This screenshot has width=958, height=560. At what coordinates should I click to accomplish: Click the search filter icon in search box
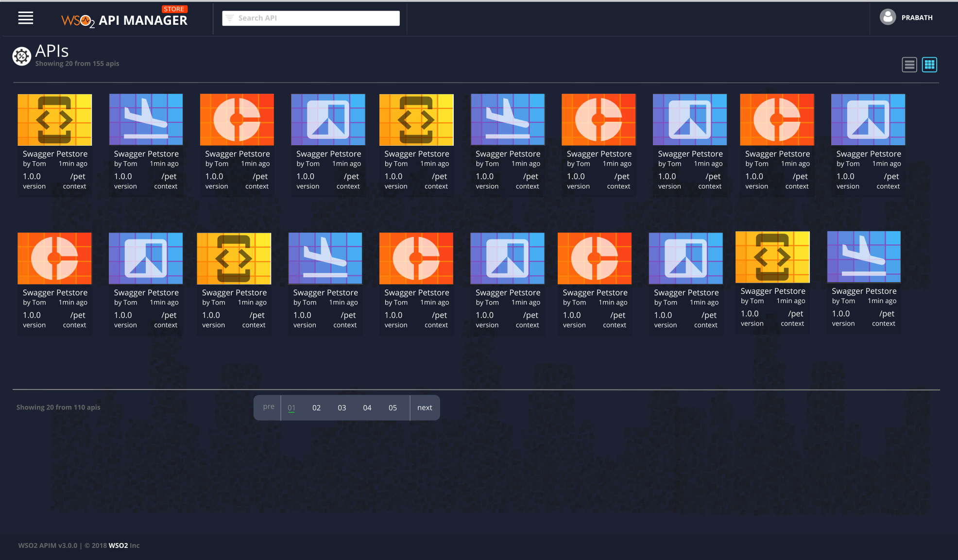230,18
